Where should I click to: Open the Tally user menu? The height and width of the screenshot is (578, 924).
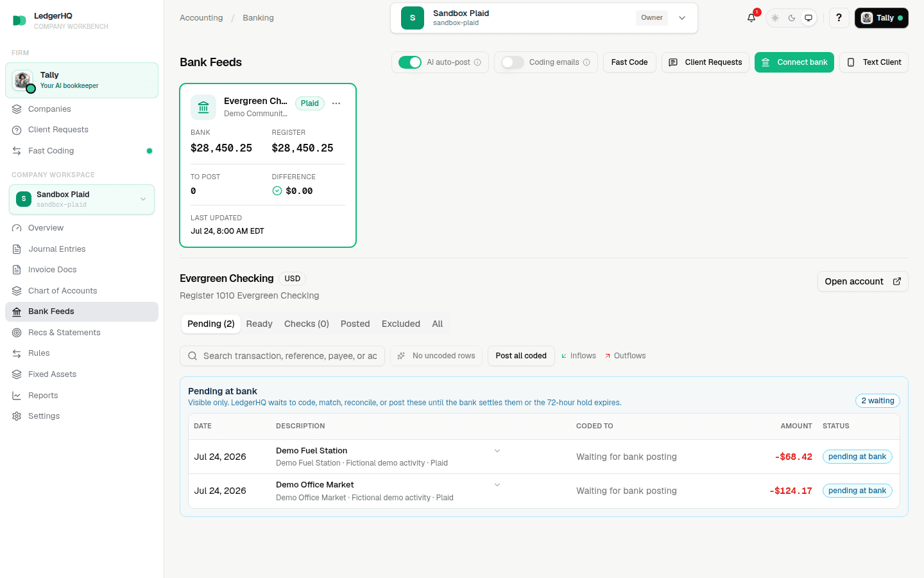pyautogui.click(x=881, y=18)
